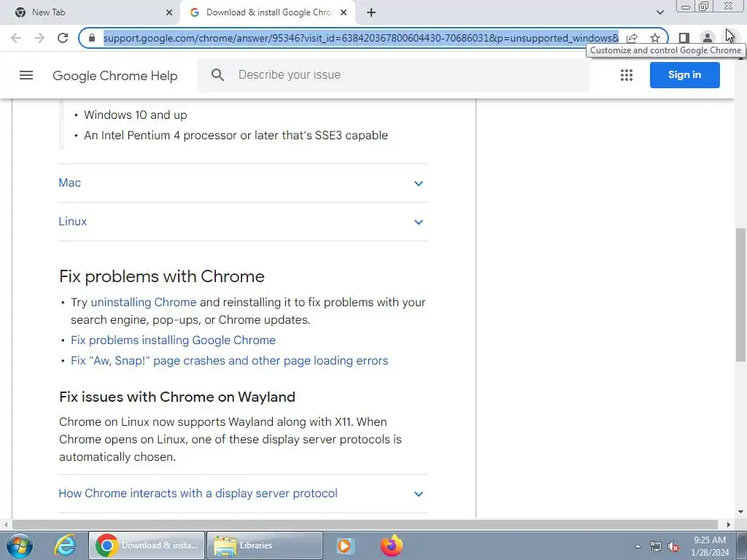Click the "Fix issues with Chrome on Wayland" heading
The image size is (747, 560).
pyautogui.click(x=177, y=397)
